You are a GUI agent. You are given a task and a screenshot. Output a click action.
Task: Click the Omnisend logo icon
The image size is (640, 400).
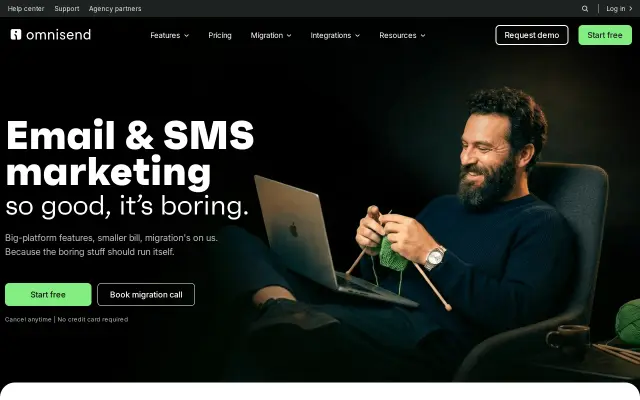click(16, 35)
